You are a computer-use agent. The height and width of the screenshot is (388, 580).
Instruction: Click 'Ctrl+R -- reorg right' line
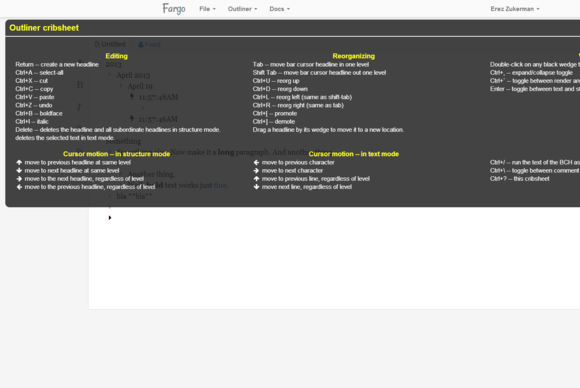pyautogui.click(x=298, y=105)
